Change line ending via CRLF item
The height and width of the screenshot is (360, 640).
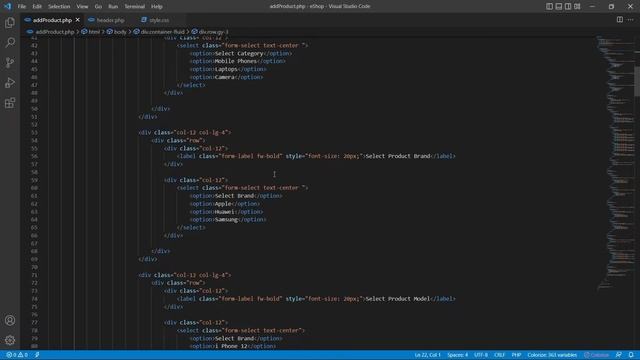(x=500, y=355)
